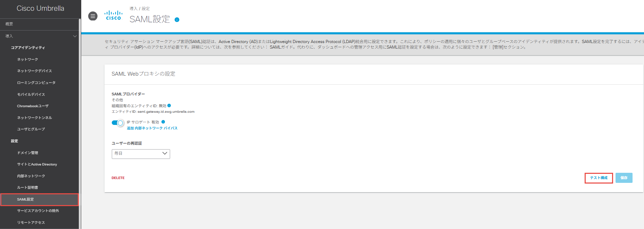
Task: Open the ユーザーの再認証 dropdown
Action: point(141,154)
